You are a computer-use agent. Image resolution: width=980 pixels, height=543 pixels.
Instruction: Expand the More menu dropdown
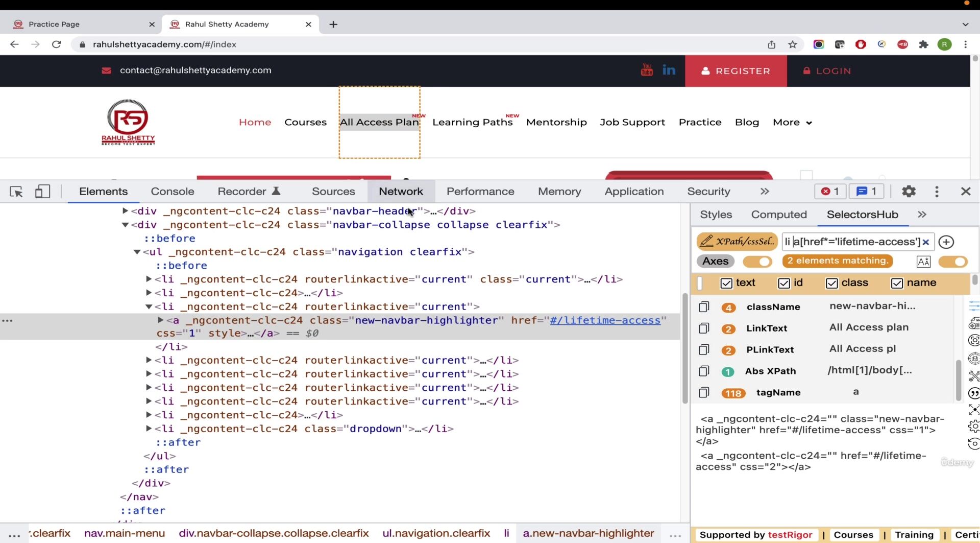(792, 122)
